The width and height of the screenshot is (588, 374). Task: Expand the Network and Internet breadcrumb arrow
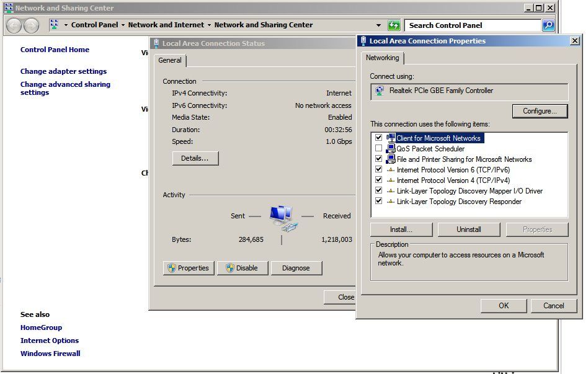tap(209, 25)
